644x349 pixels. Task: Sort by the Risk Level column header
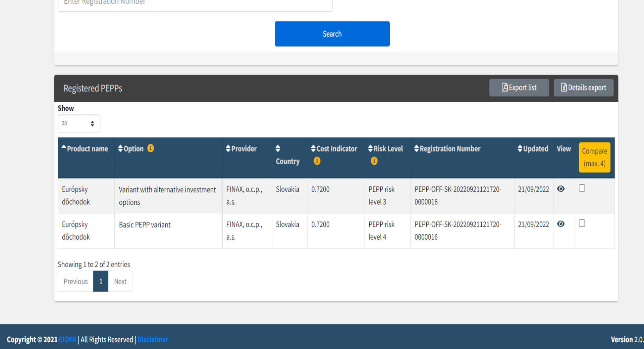tap(385, 149)
